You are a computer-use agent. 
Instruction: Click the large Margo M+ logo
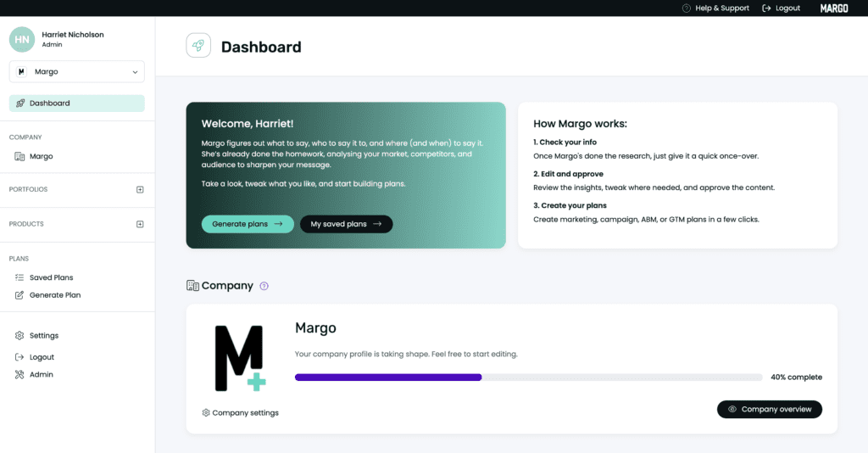pyautogui.click(x=240, y=358)
